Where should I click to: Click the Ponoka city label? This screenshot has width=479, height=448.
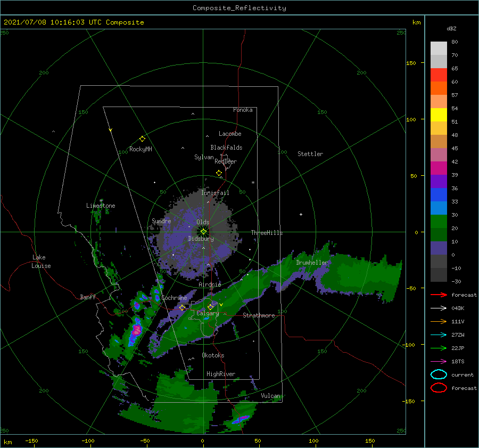pyautogui.click(x=243, y=110)
